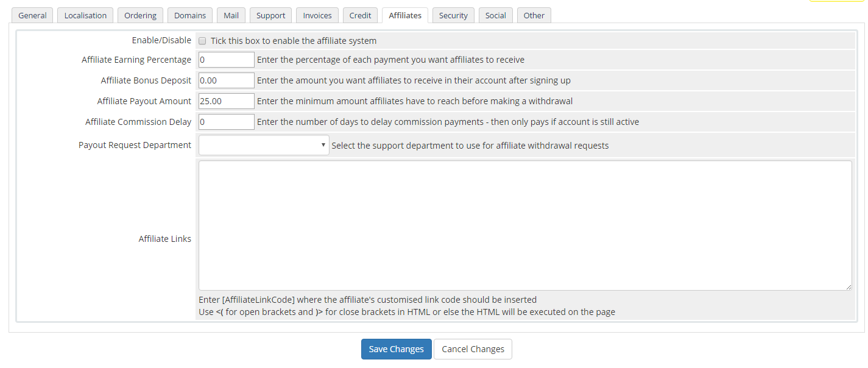
Task: Select the Affiliate Payout Amount field
Action: point(226,101)
